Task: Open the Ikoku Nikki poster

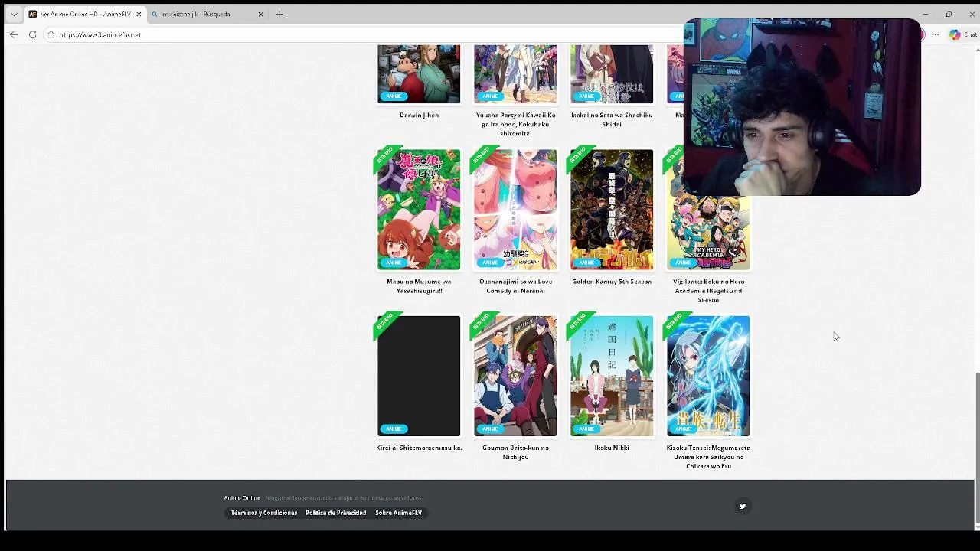Action: [612, 376]
